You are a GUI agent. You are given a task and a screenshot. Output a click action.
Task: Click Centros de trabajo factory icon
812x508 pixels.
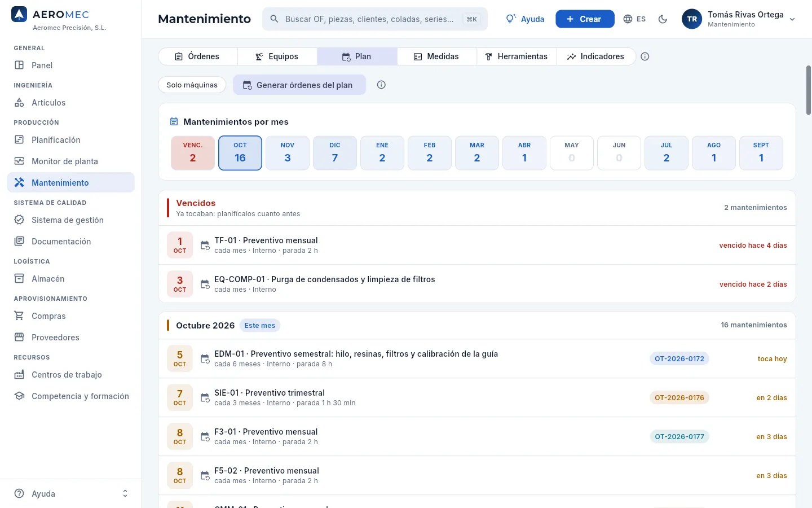click(19, 375)
